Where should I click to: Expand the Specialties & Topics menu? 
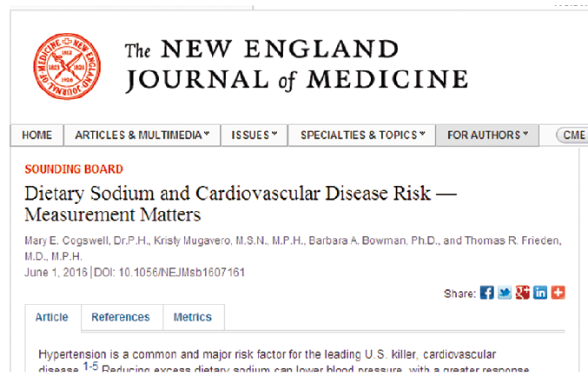(x=362, y=135)
